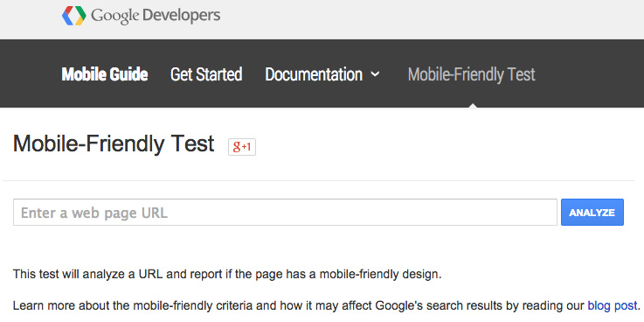This screenshot has width=644, height=322.
Task: Click the Mobile-Friendly Test page heading
Action: 114,143
